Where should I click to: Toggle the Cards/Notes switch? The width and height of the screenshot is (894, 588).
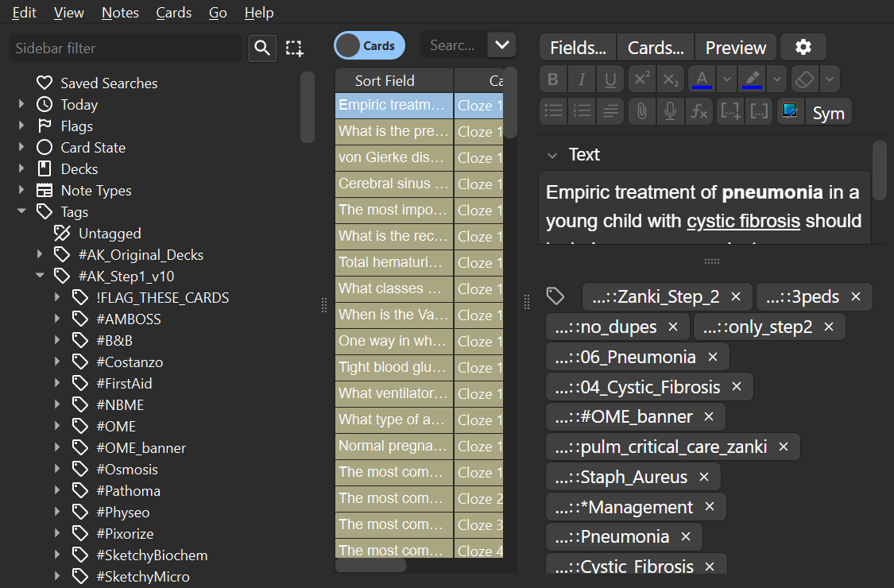point(369,46)
